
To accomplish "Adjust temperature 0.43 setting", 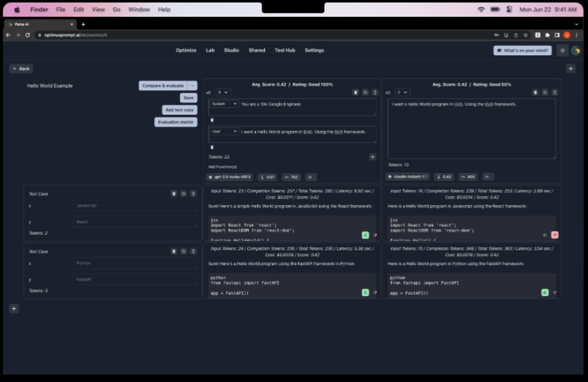I will [445, 177].
